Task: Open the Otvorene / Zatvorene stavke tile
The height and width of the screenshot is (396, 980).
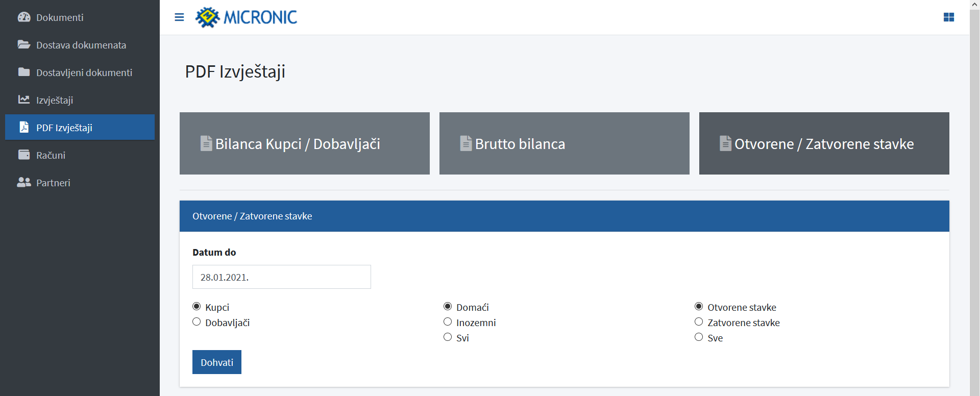Action: (x=824, y=143)
